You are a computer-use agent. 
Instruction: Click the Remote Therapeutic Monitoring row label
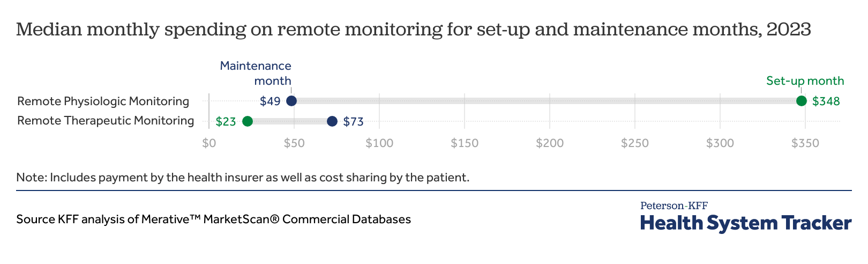pos(106,121)
